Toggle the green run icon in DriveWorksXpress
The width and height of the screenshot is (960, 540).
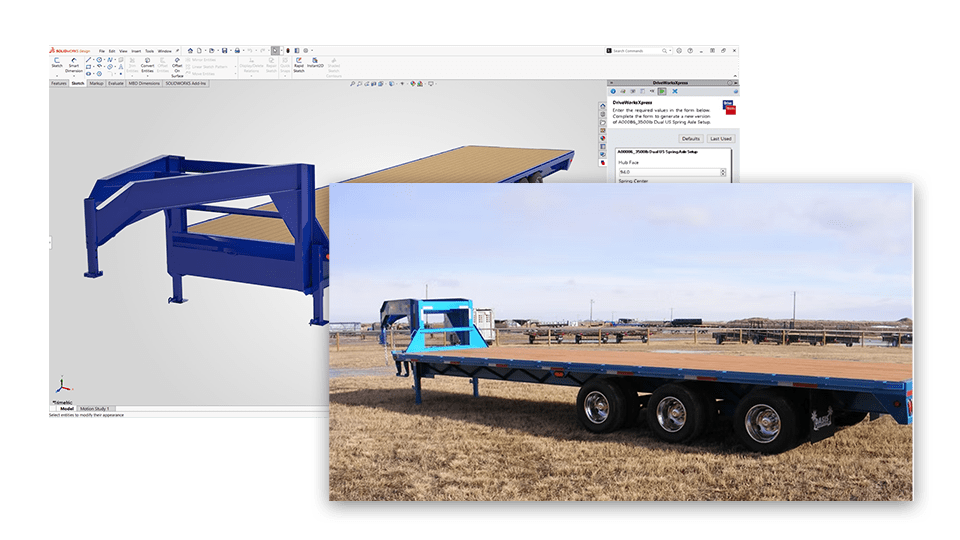662,91
